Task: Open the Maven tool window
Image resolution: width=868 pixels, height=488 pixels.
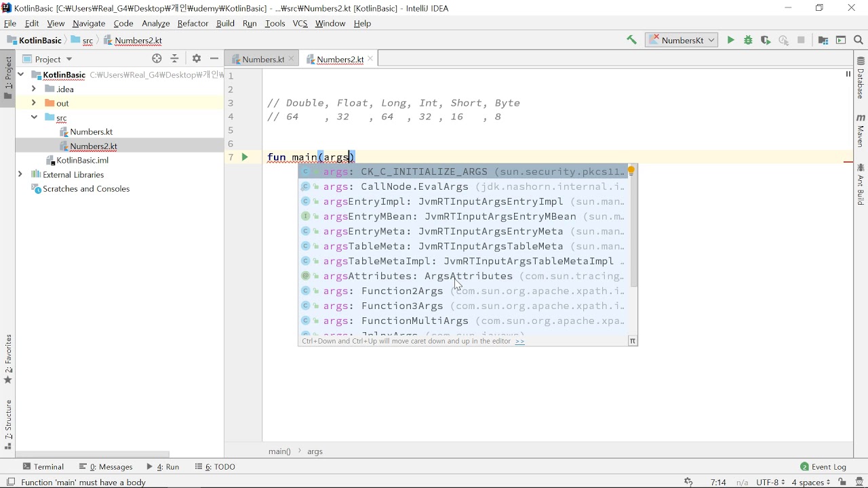Action: [x=861, y=131]
